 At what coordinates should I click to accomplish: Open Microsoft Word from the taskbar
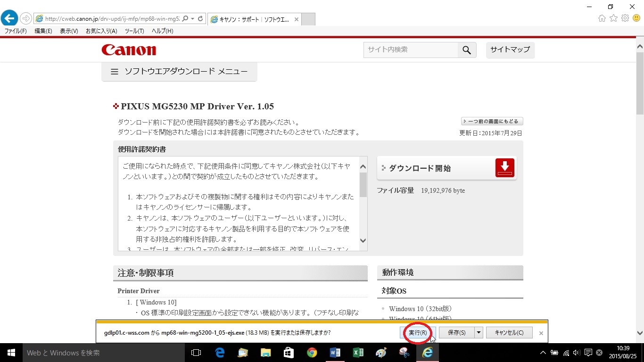(x=335, y=353)
